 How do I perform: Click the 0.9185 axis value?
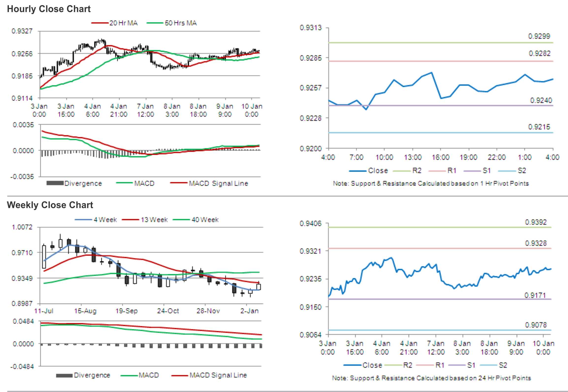coord(22,76)
